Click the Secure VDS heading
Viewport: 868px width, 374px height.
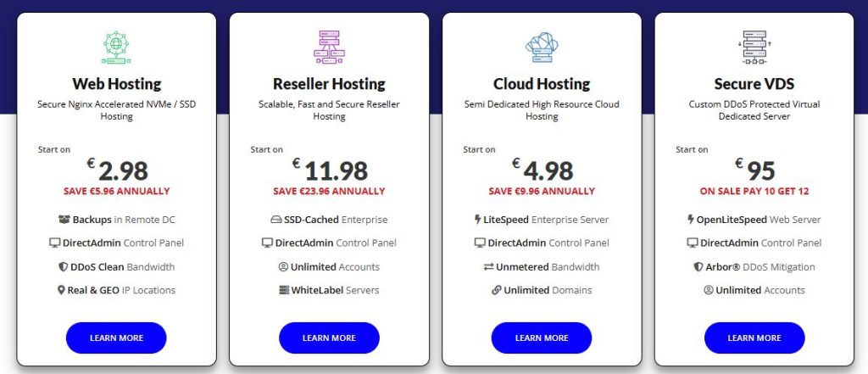tap(754, 84)
